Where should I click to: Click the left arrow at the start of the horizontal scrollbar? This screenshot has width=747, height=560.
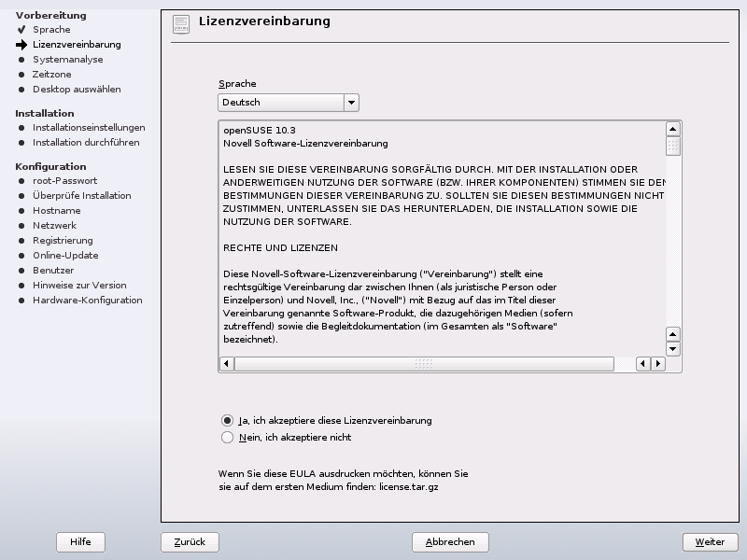(227, 364)
